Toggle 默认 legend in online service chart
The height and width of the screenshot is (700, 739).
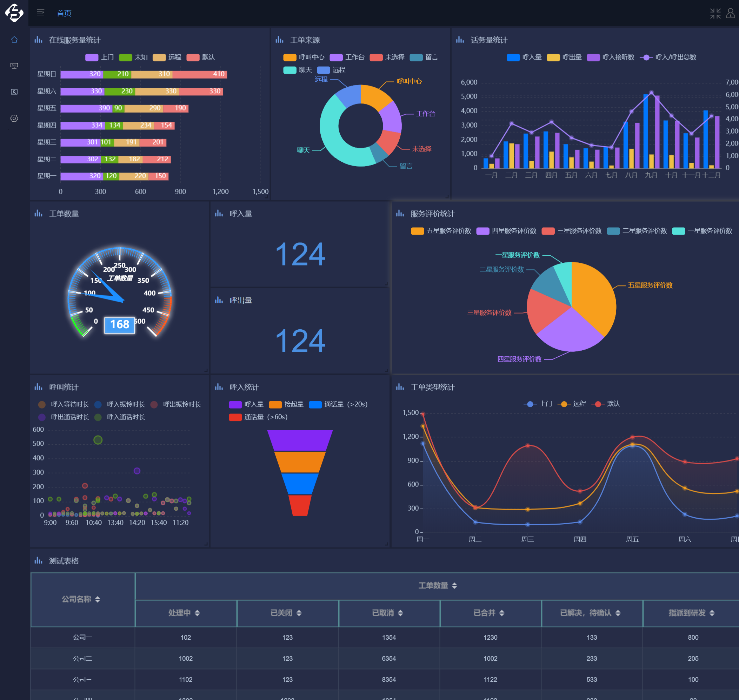point(201,57)
